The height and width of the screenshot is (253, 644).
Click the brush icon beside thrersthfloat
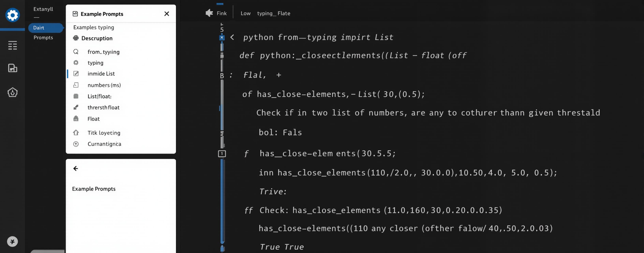click(76, 107)
